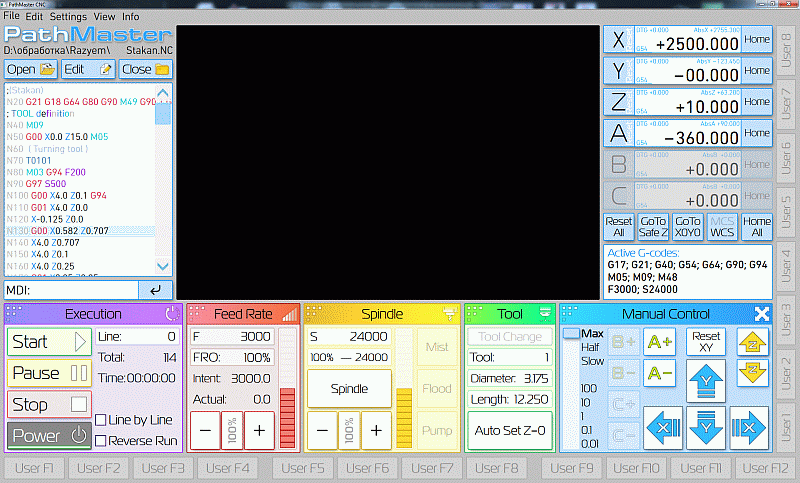
Task: Start program execution
Action: click(49, 342)
